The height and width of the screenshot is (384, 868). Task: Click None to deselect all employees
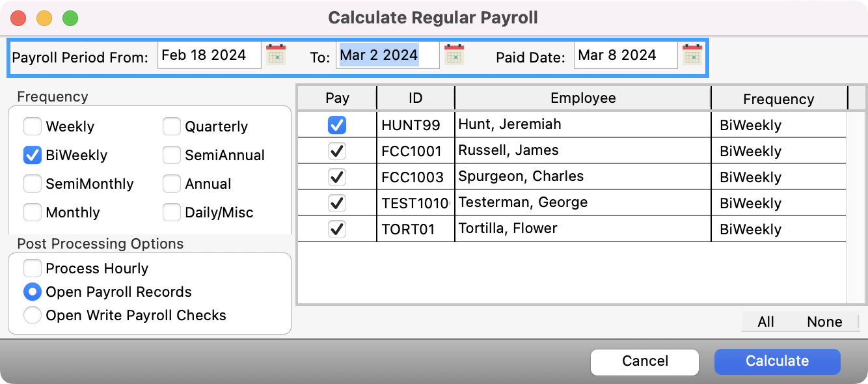[824, 322]
